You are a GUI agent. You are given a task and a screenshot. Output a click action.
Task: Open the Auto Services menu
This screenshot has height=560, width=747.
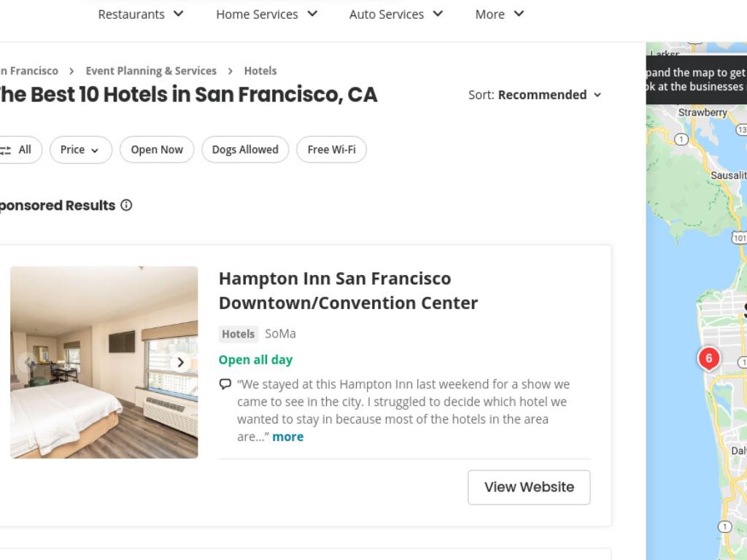pyautogui.click(x=396, y=15)
